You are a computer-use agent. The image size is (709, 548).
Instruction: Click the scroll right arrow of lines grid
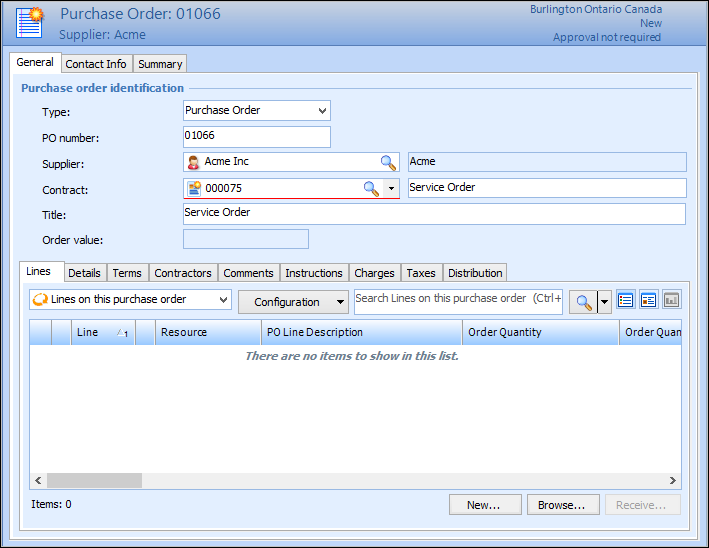coord(673,481)
